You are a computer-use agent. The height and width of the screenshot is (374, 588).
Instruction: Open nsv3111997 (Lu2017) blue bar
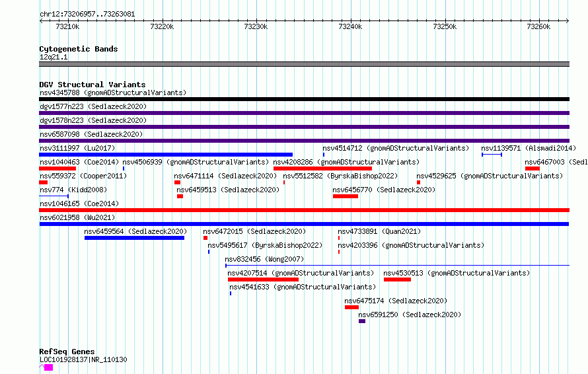(166, 155)
